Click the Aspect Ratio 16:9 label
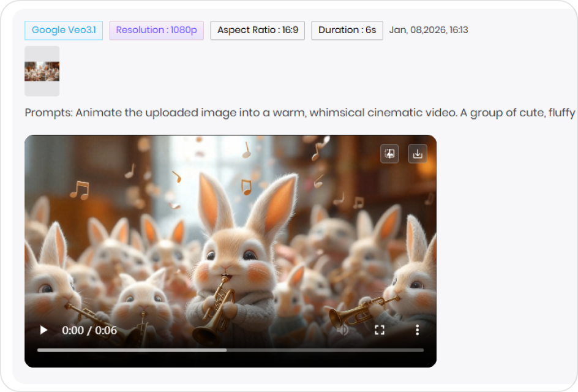Viewport: 578px width, 392px height. pos(257,30)
